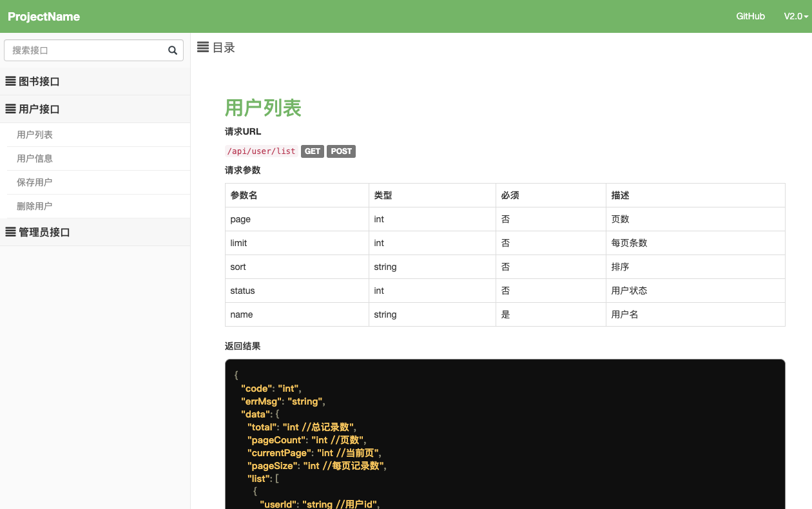Click the GET method badge
The height and width of the screenshot is (509, 812).
coord(313,151)
